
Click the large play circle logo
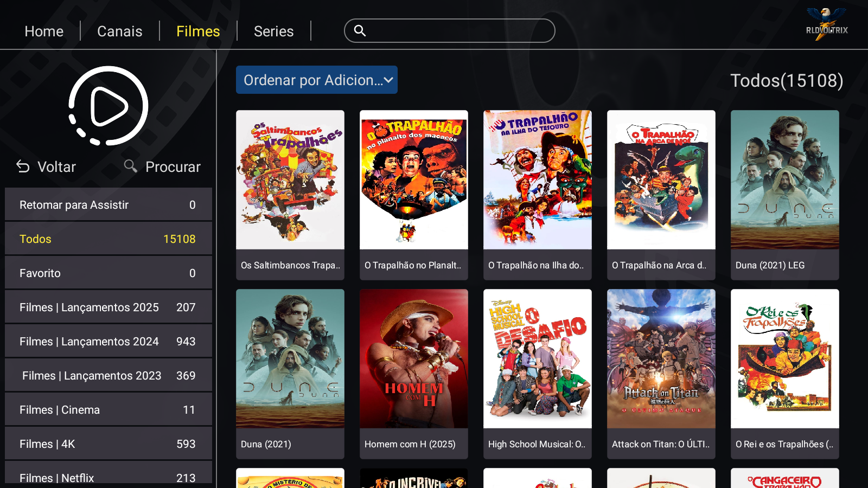coord(108,106)
